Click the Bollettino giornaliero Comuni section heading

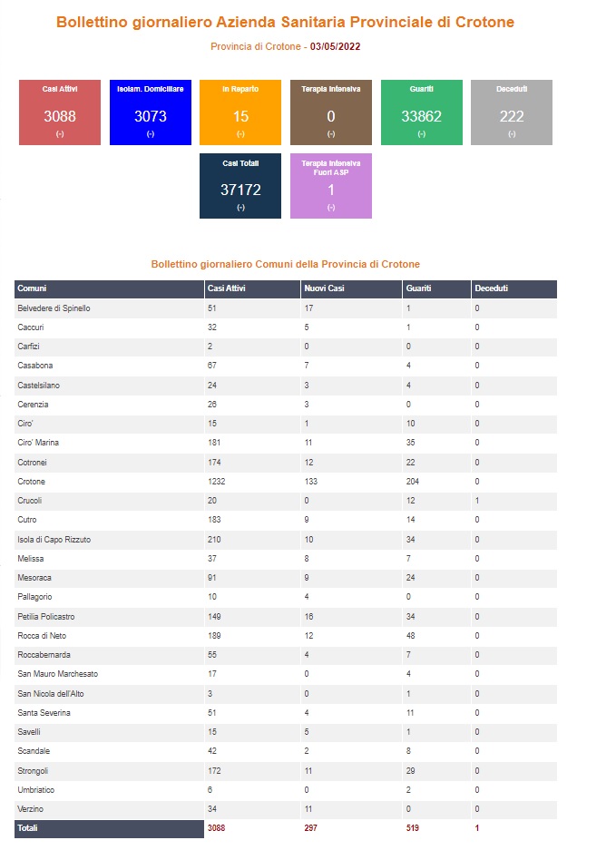pyautogui.click(x=285, y=265)
